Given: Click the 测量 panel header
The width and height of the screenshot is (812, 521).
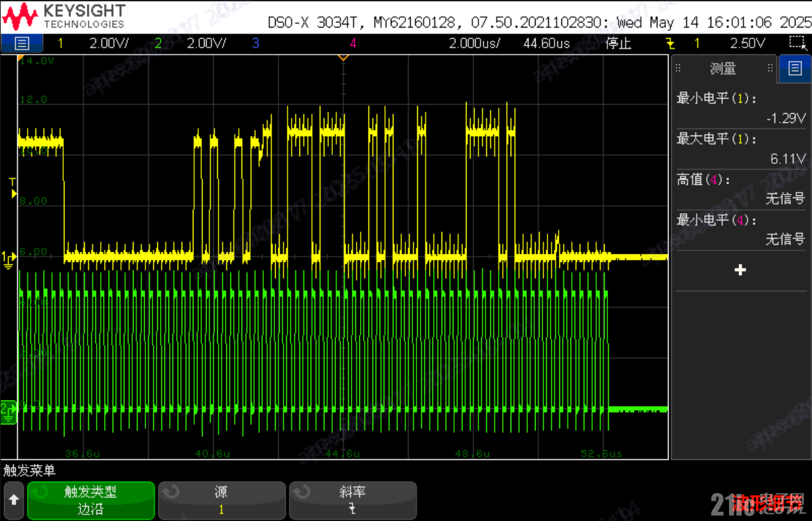Looking at the screenshot, I should tap(723, 68).
